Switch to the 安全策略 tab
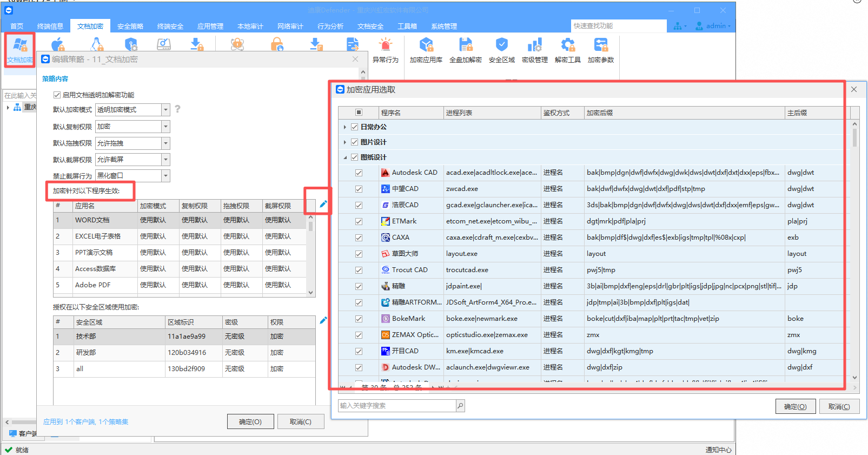The height and width of the screenshot is (455, 868). 130,26
